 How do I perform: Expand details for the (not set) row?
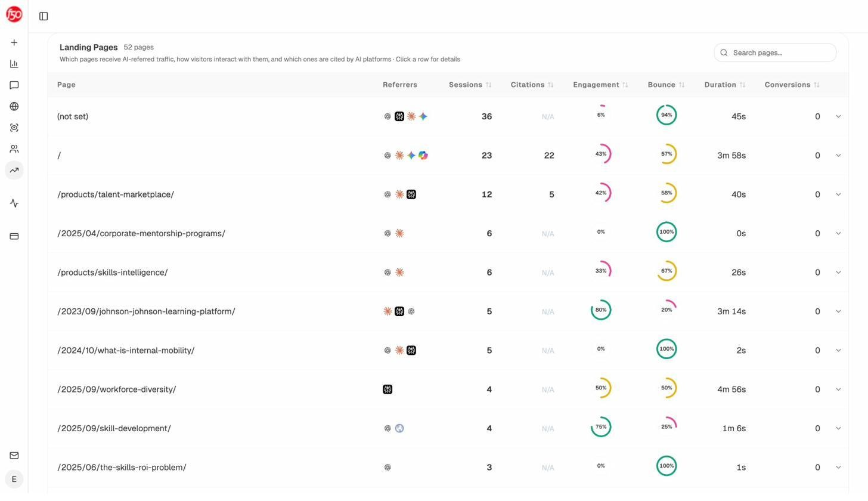point(839,116)
